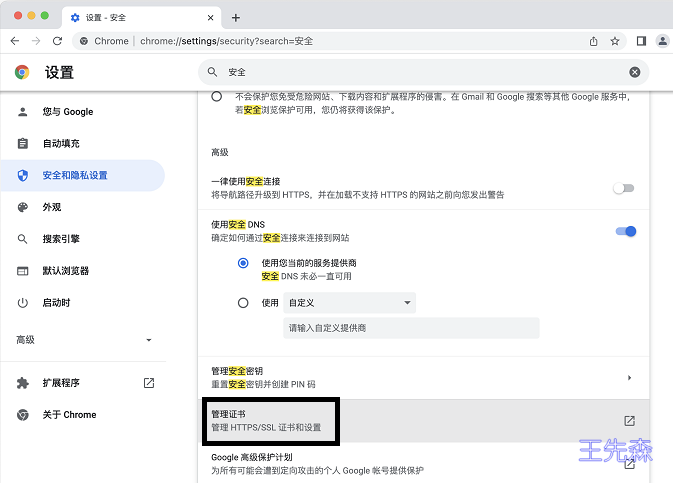673x483 pixels.
Task: Click the 高级 section heading text in content
Action: pos(220,152)
